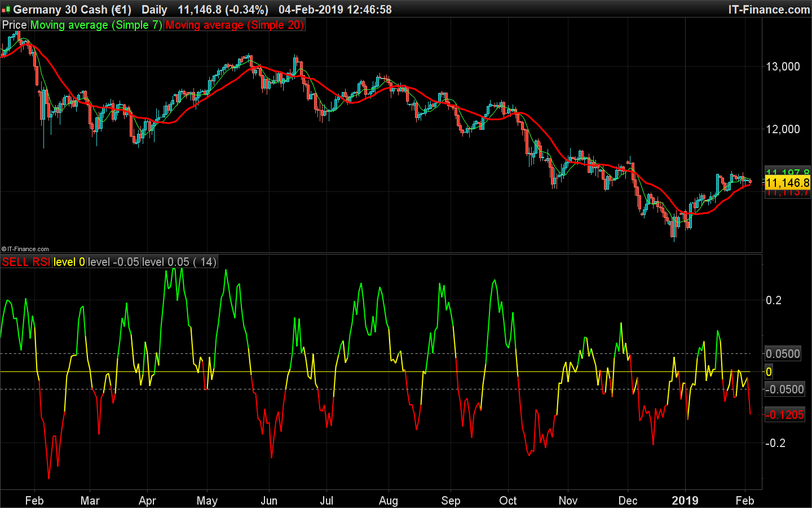Click the 2019 year label on time axis
The image size is (812, 508).
pos(685,501)
